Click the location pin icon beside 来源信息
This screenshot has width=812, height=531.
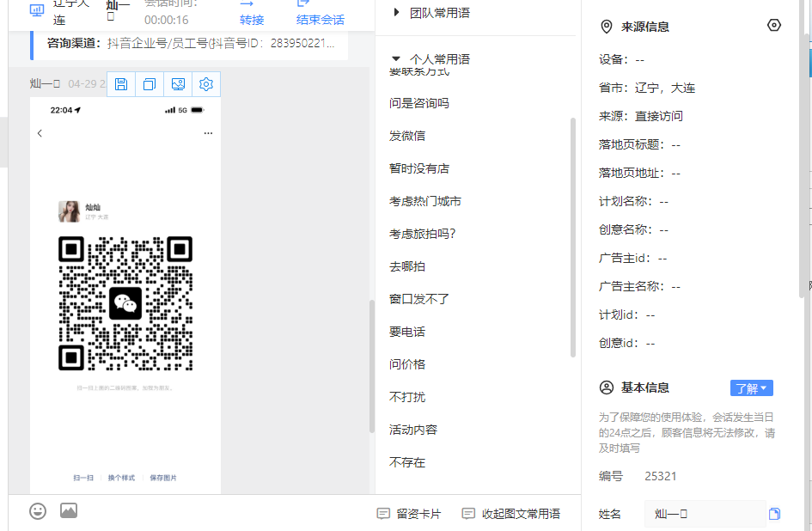[606, 27]
